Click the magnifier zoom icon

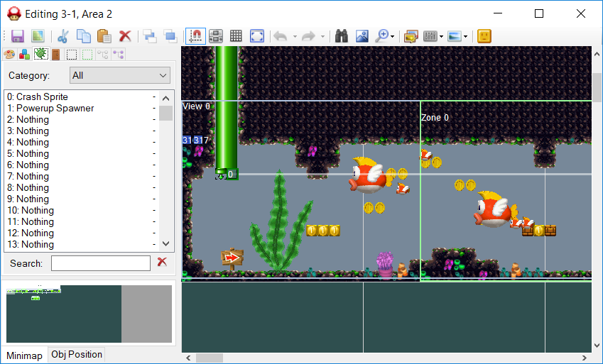click(x=382, y=36)
